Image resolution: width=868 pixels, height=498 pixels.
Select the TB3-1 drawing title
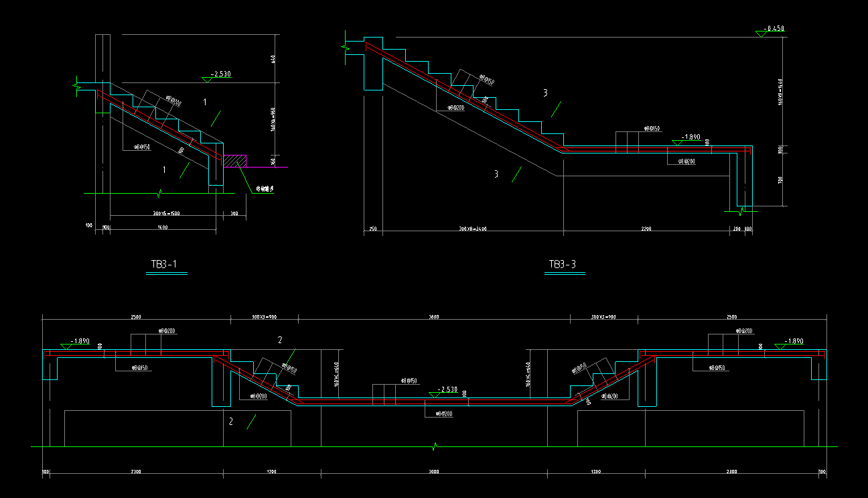click(163, 264)
